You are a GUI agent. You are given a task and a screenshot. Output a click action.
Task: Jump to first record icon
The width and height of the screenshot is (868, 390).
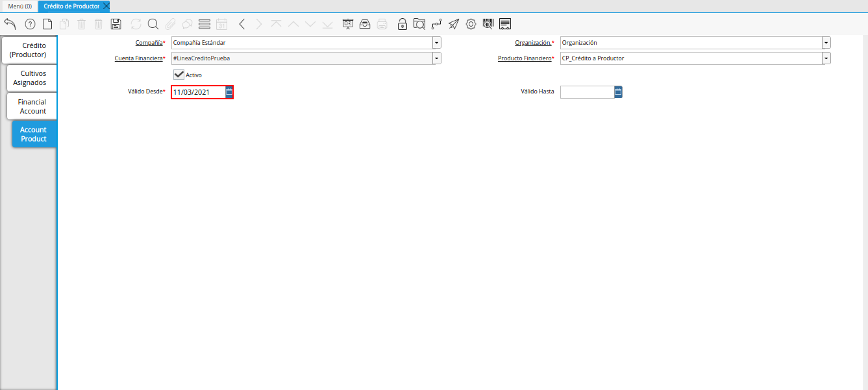click(x=276, y=24)
